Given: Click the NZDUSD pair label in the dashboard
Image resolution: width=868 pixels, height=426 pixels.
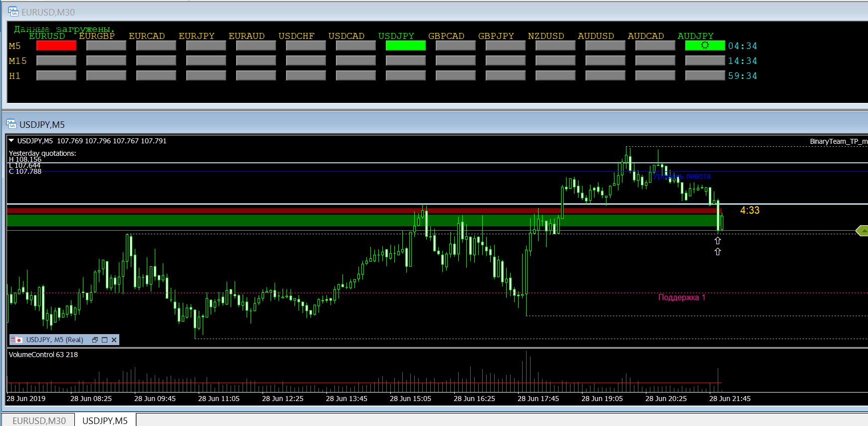Looking at the screenshot, I should [546, 36].
